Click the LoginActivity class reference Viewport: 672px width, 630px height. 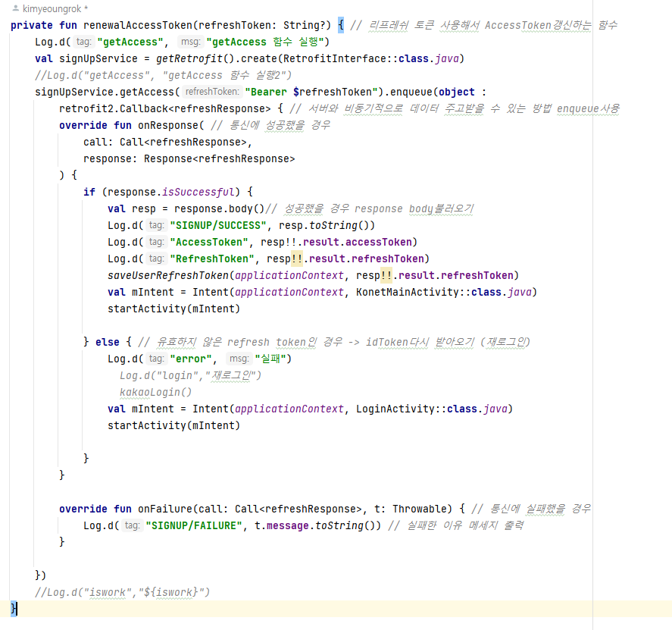395,409
